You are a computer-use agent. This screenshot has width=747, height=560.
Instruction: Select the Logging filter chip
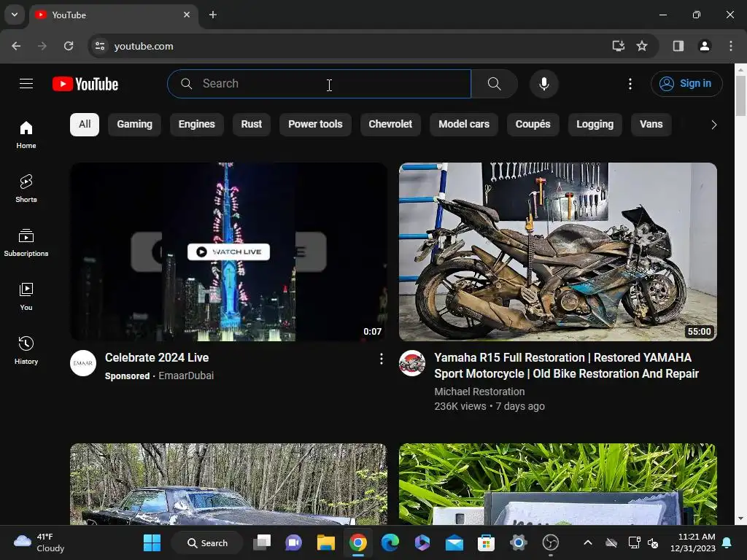tap(595, 125)
